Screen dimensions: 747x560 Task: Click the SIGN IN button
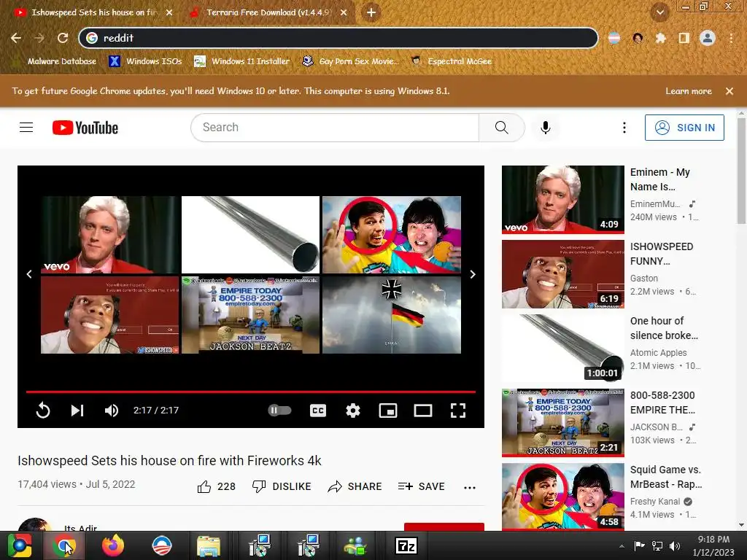click(684, 128)
